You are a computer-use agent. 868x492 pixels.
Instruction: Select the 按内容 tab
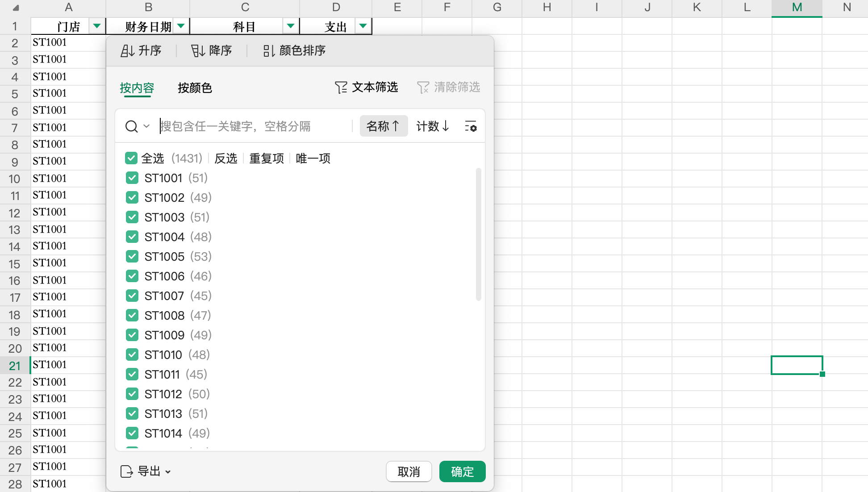[x=137, y=88]
